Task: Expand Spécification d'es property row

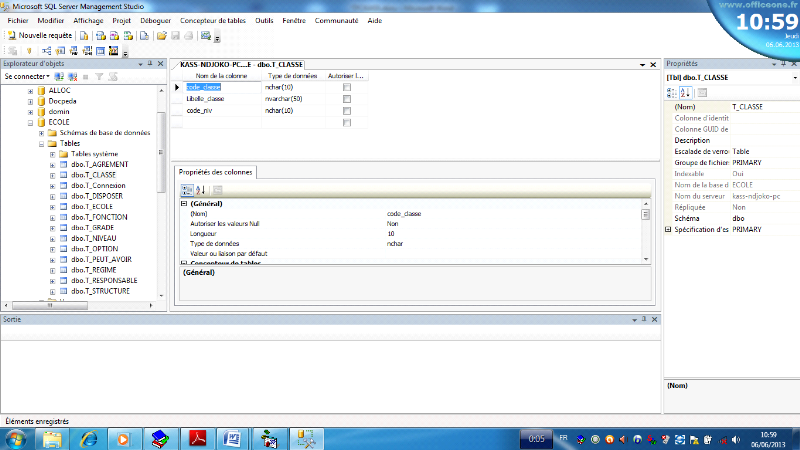Action: click(668, 230)
